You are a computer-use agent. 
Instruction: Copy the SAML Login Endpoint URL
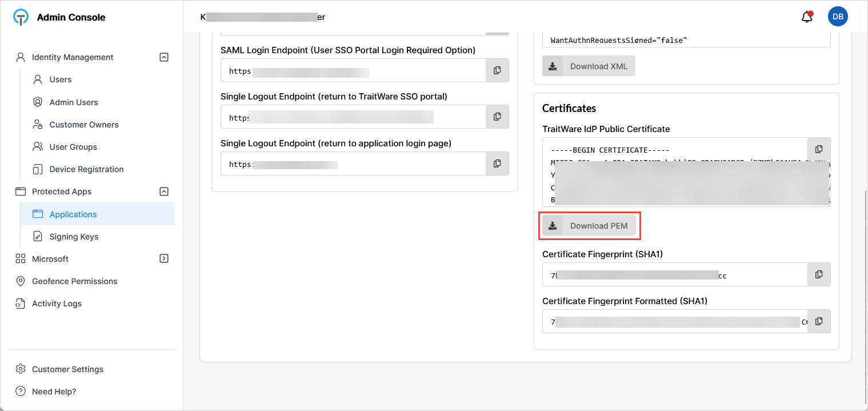tap(497, 70)
